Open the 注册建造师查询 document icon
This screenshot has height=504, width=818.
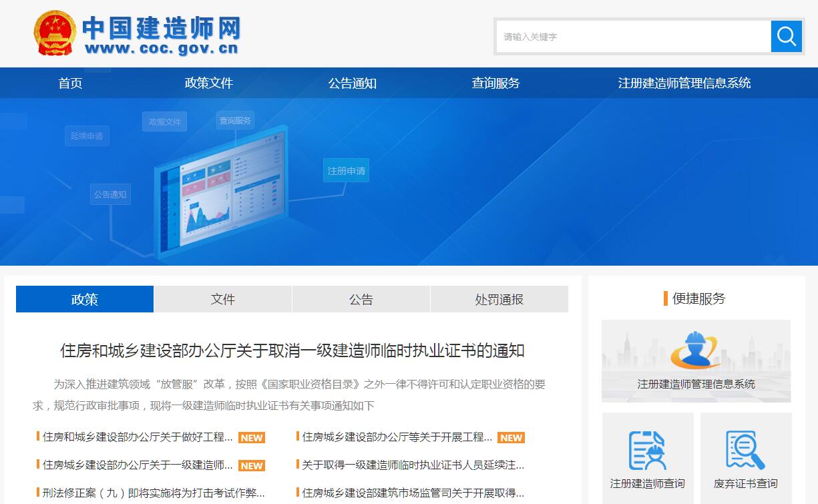click(x=647, y=451)
